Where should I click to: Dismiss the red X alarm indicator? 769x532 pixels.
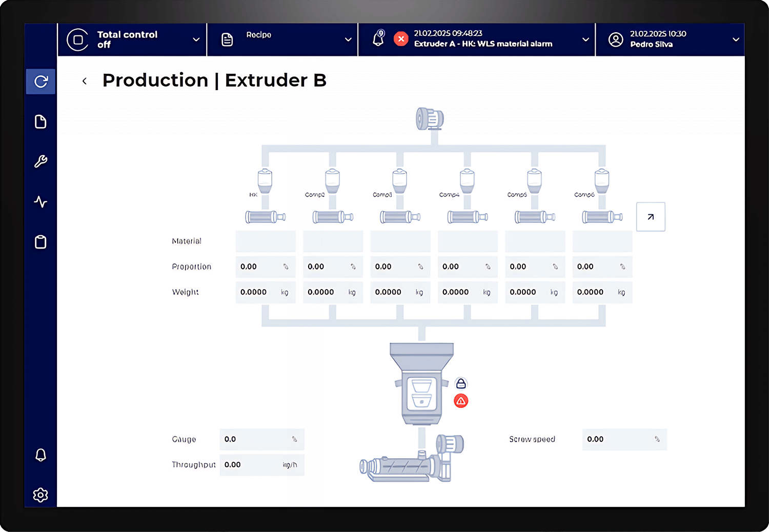401,39
